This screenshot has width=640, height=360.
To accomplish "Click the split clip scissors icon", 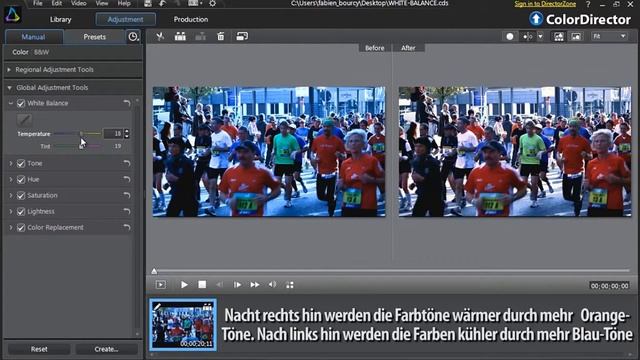I will tap(160, 36).
